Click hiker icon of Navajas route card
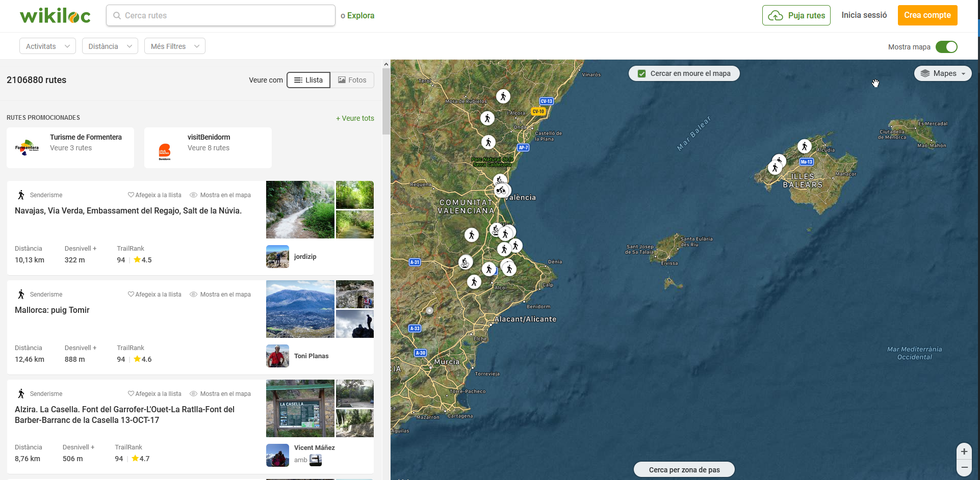The width and height of the screenshot is (980, 480). point(21,195)
